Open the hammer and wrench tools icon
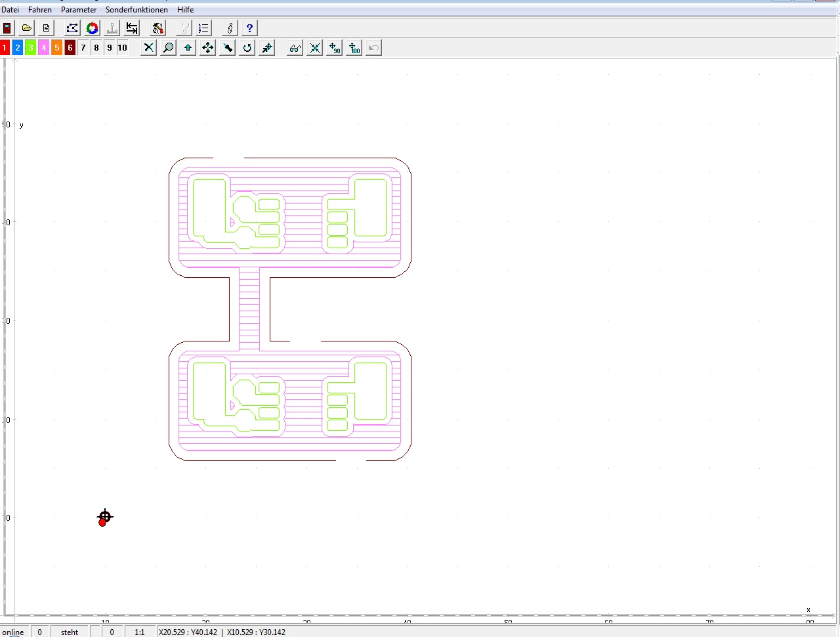The height and width of the screenshot is (637, 840). click(158, 28)
